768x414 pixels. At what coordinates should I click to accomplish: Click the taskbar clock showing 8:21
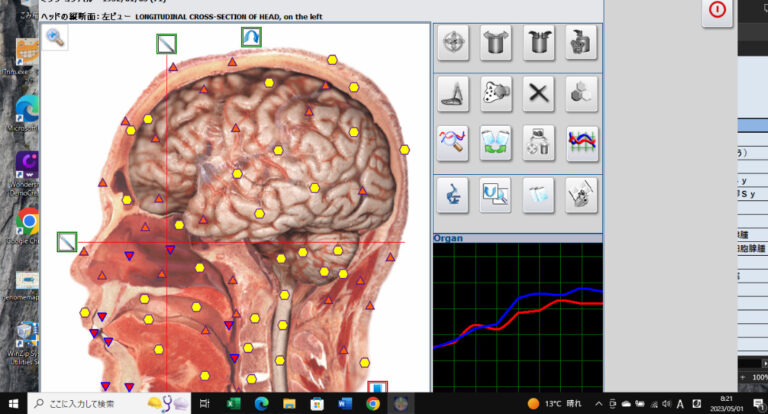click(727, 404)
